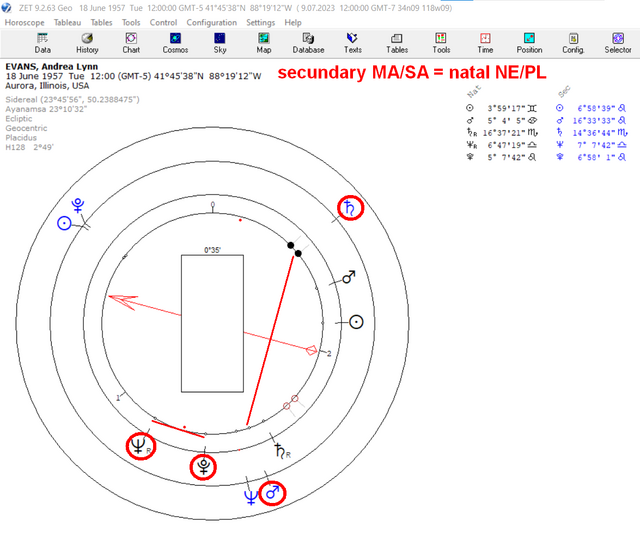
Task: Click the black natal Pluto symbol on chart
Action: (203, 467)
